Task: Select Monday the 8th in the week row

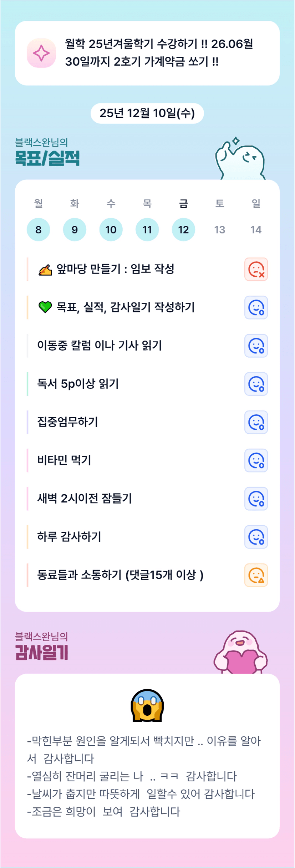Action: point(39,229)
